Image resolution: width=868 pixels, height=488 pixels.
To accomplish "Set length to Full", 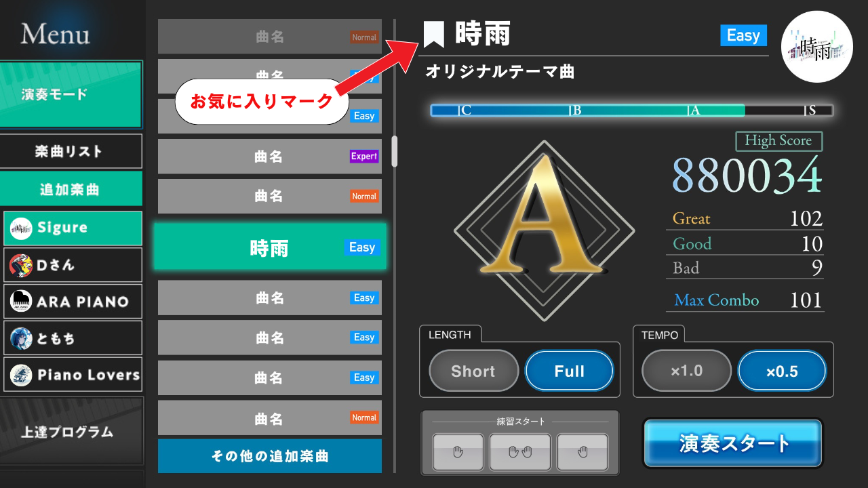I will coord(570,371).
